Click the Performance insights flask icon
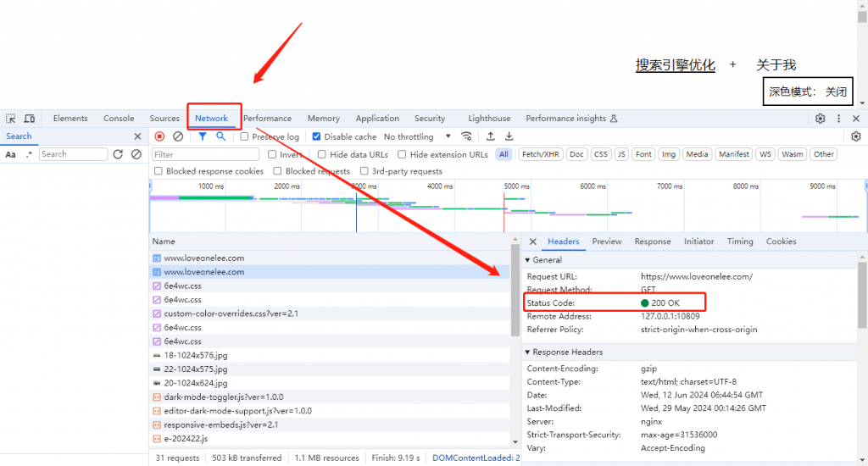Screen dimensions: 868x466 (614, 119)
